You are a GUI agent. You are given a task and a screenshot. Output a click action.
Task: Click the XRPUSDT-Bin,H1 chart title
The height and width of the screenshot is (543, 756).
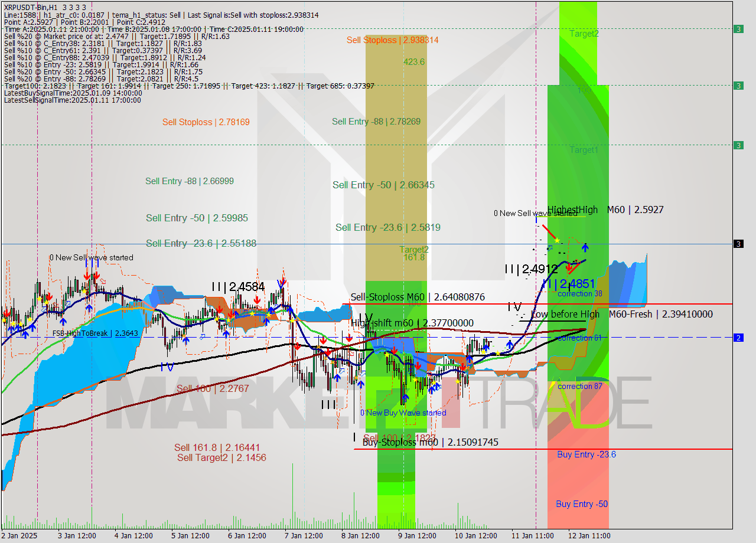[x=45, y=7]
